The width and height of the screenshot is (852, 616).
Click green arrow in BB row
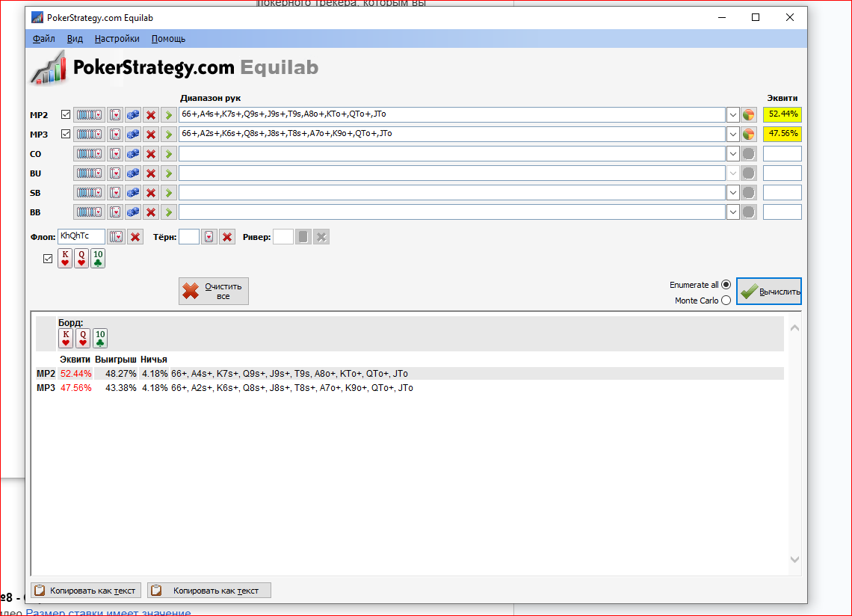[169, 212]
